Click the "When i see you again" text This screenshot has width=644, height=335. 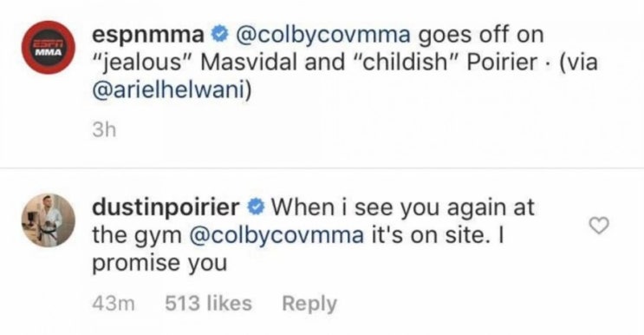381,208
